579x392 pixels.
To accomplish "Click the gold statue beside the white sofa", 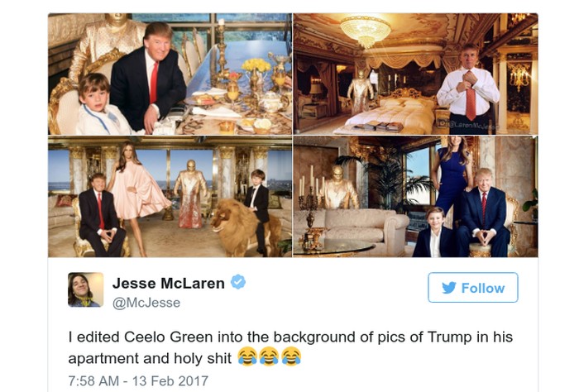I will (339, 187).
